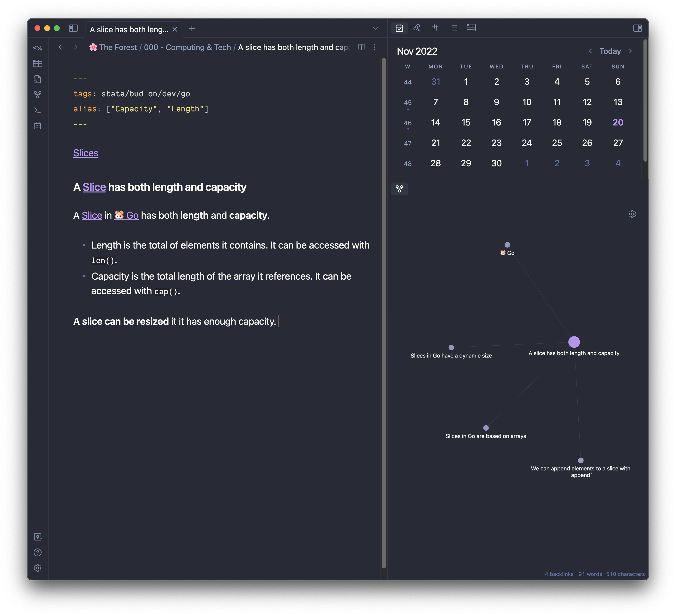The width and height of the screenshot is (676, 616).
Task: Open the backlinks panel icon
Action: (x=416, y=27)
